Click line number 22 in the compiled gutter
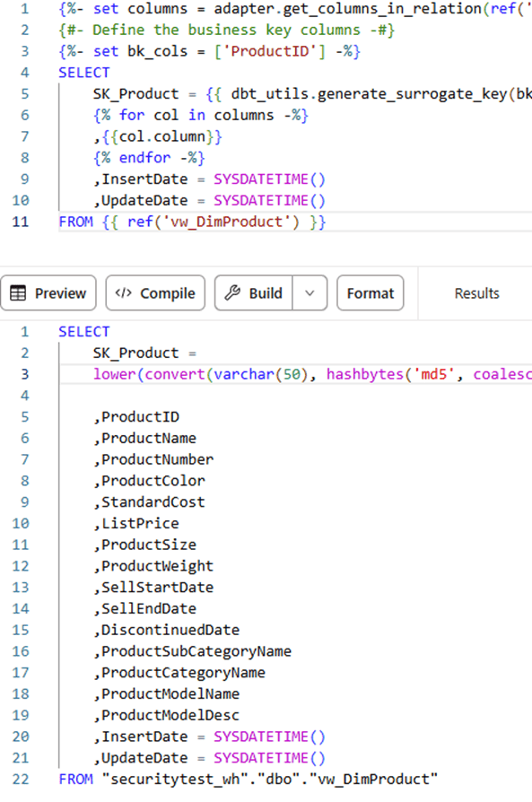This screenshot has height=802, width=532. pos(21,779)
